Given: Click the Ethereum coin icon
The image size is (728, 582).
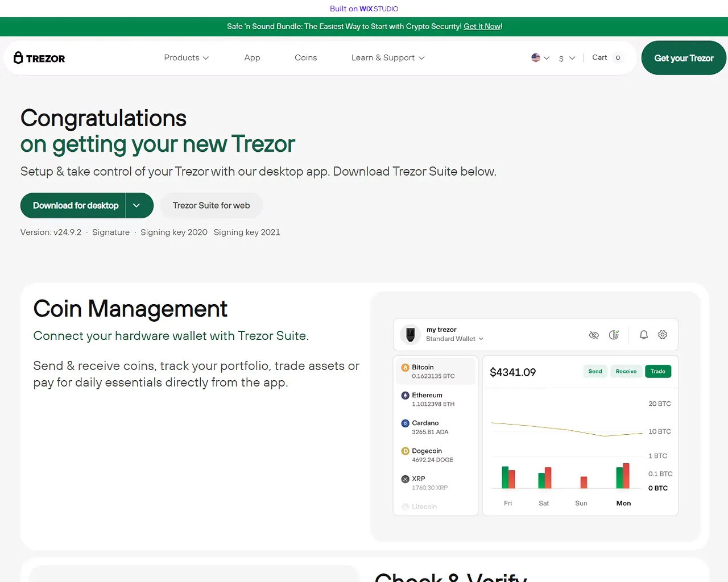Looking at the screenshot, I should pyautogui.click(x=406, y=396).
